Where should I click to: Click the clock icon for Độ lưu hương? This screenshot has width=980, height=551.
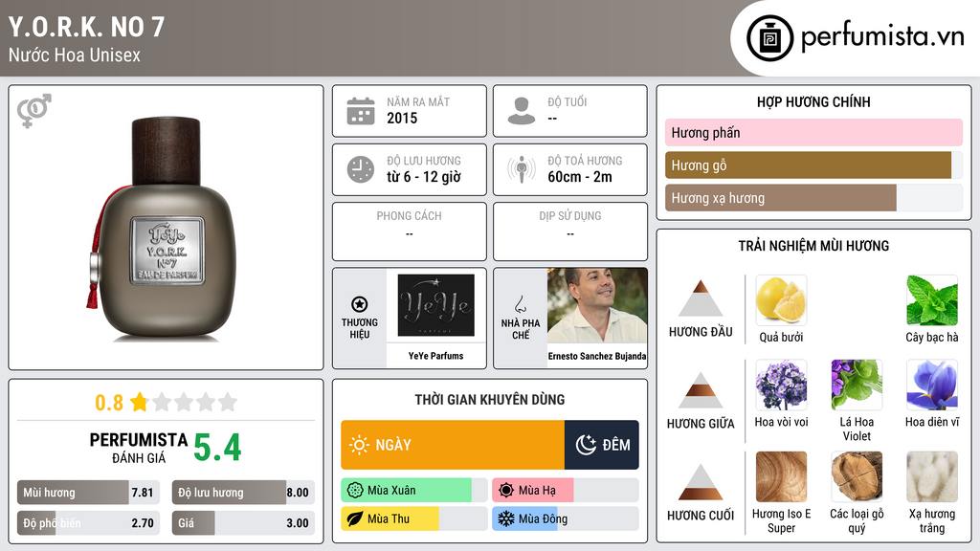[x=361, y=169]
